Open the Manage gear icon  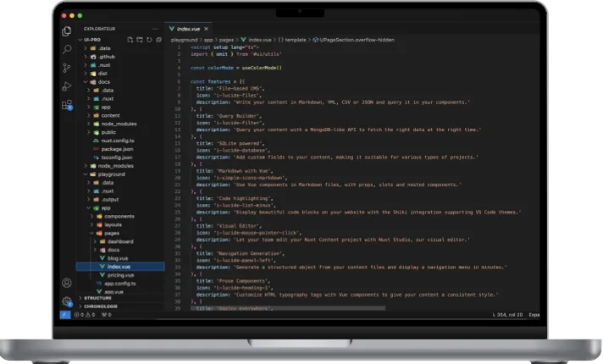point(67,301)
